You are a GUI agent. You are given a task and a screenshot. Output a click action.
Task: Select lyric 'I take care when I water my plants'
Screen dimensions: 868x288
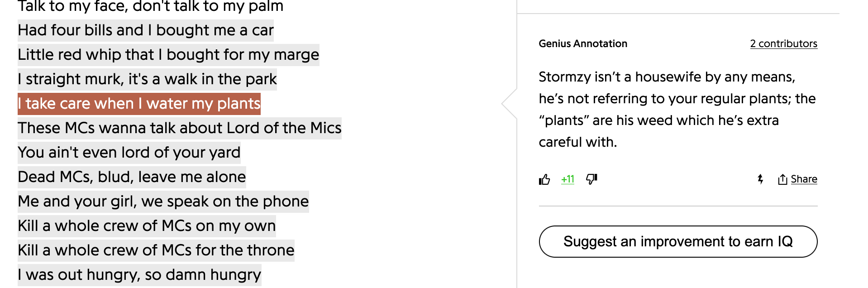click(139, 103)
